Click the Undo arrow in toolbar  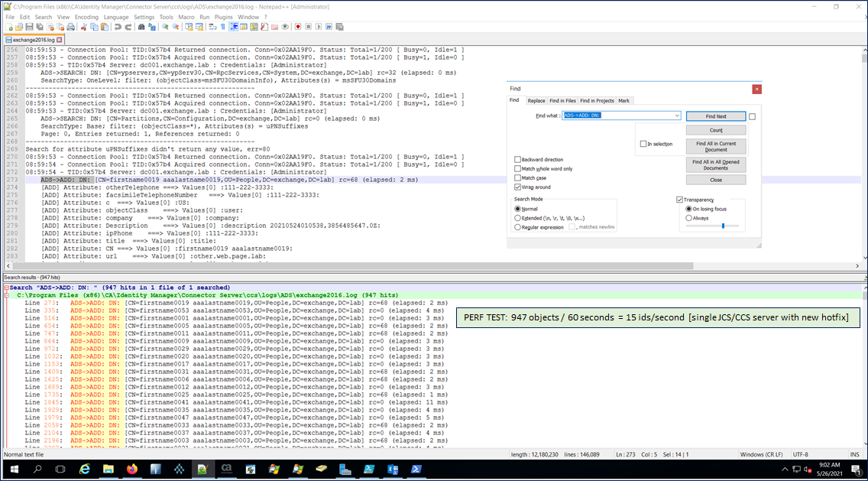pos(118,27)
